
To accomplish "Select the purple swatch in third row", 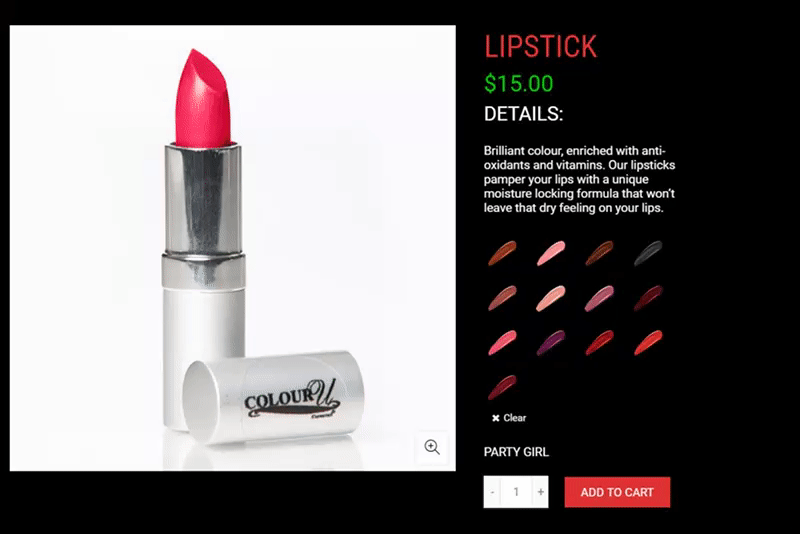I will 551,342.
